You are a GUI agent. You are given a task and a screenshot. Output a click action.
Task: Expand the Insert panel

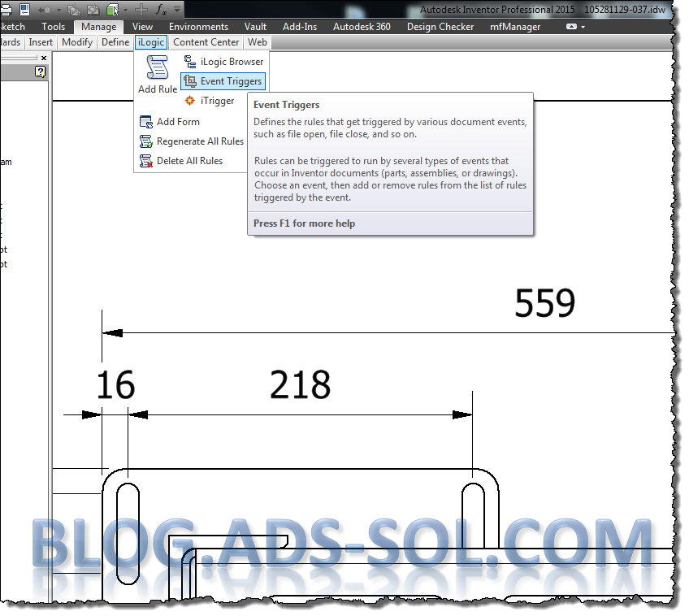click(41, 42)
